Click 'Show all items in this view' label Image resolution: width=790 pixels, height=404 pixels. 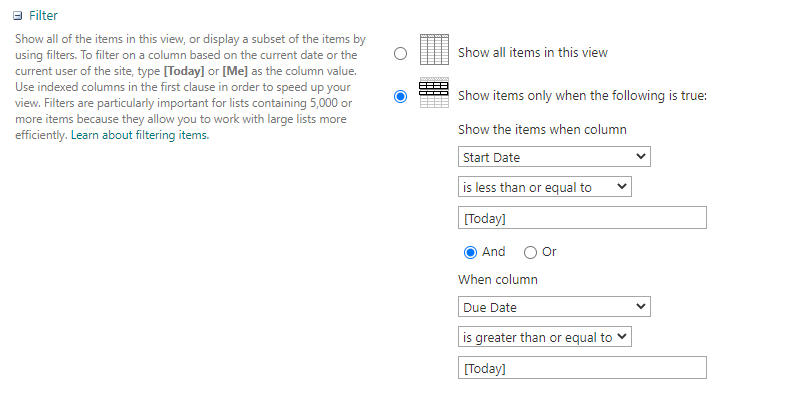[532, 52]
